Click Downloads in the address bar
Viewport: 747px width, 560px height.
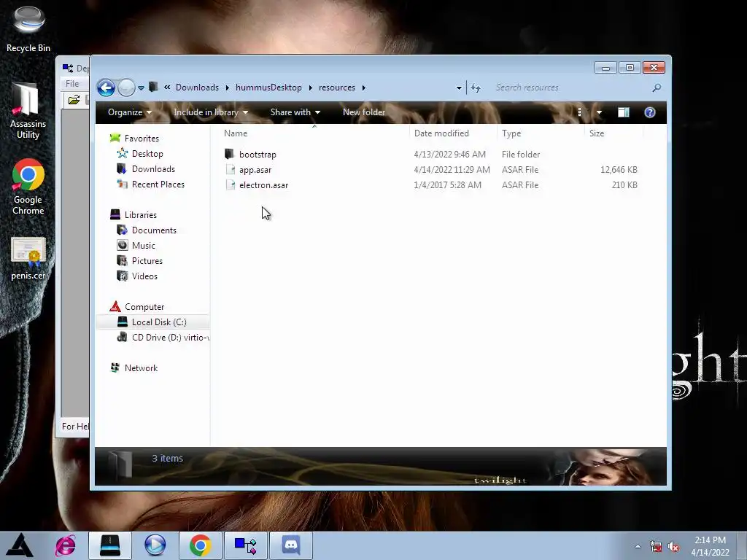coord(197,87)
